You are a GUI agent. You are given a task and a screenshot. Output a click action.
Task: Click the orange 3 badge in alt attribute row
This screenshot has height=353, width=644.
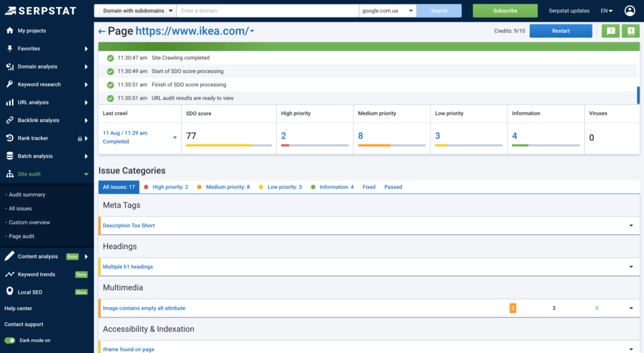tap(513, 308)
